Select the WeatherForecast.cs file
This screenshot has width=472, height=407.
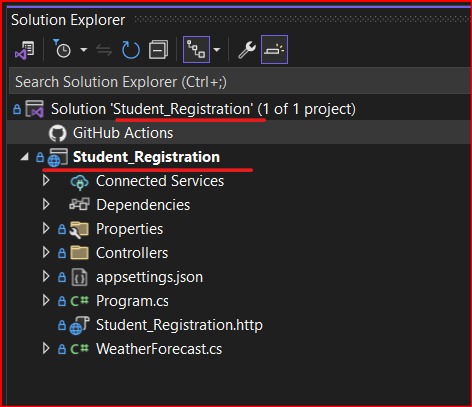[159, 349]
